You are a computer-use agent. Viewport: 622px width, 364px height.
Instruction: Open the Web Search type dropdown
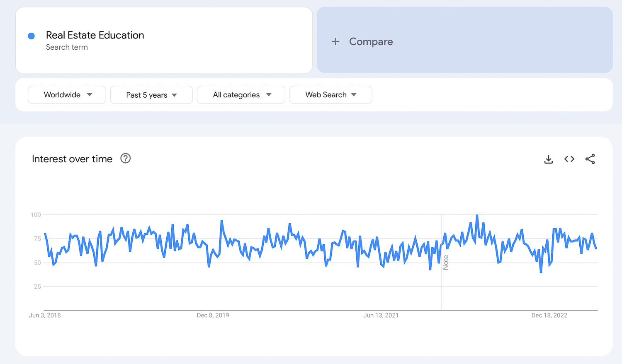(330, 95)
